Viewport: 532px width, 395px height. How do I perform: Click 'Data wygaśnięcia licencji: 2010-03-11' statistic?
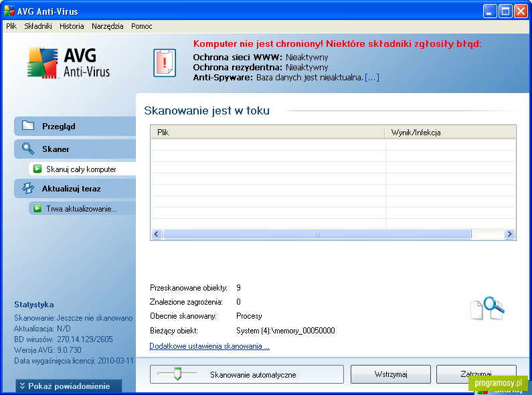tap(74, 361)
